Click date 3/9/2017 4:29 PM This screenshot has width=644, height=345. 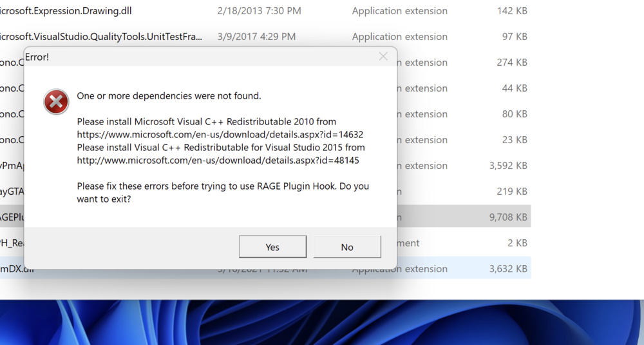[256, 37]
